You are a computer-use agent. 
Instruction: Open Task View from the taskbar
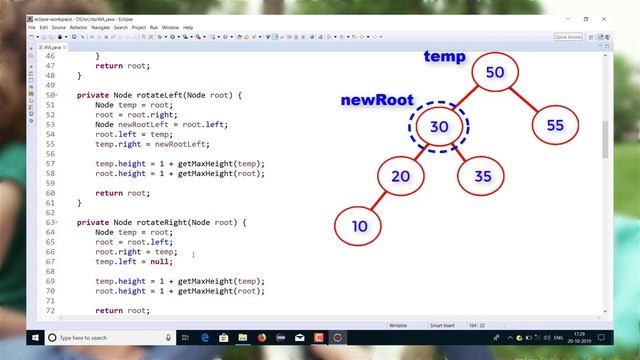185,338
